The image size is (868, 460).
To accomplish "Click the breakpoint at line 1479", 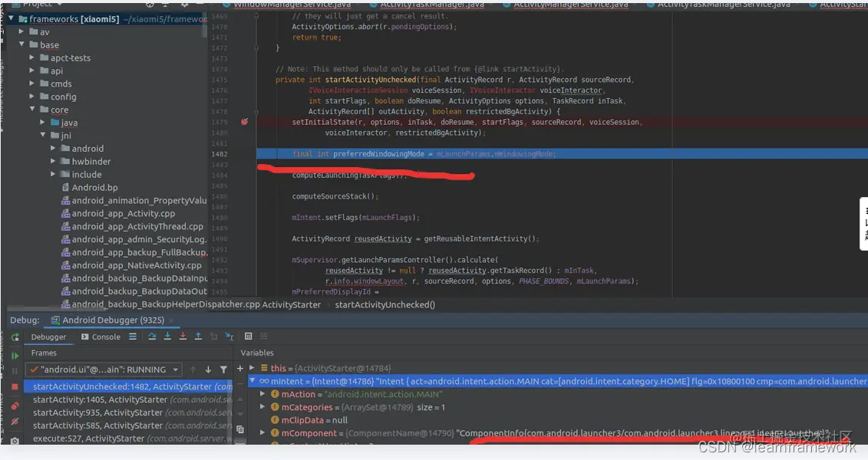I will coord(244,122).
